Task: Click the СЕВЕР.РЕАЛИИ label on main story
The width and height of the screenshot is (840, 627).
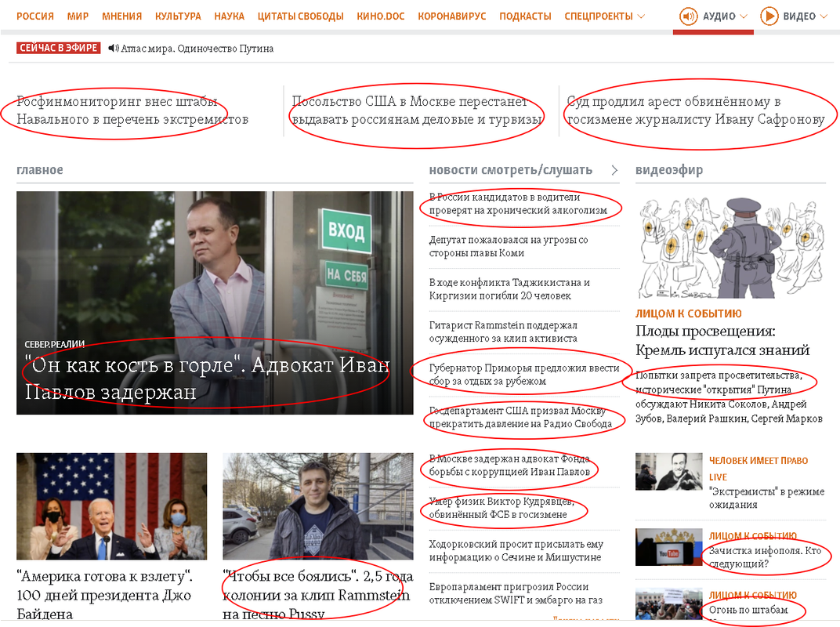Action: pos(55,344)
